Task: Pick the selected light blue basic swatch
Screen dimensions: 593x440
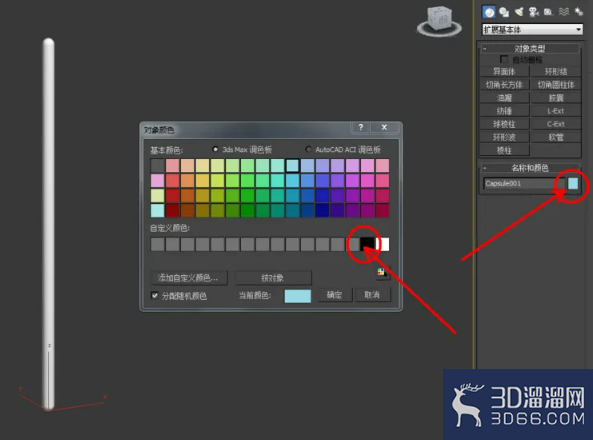Action: click(x=292, y=165)
